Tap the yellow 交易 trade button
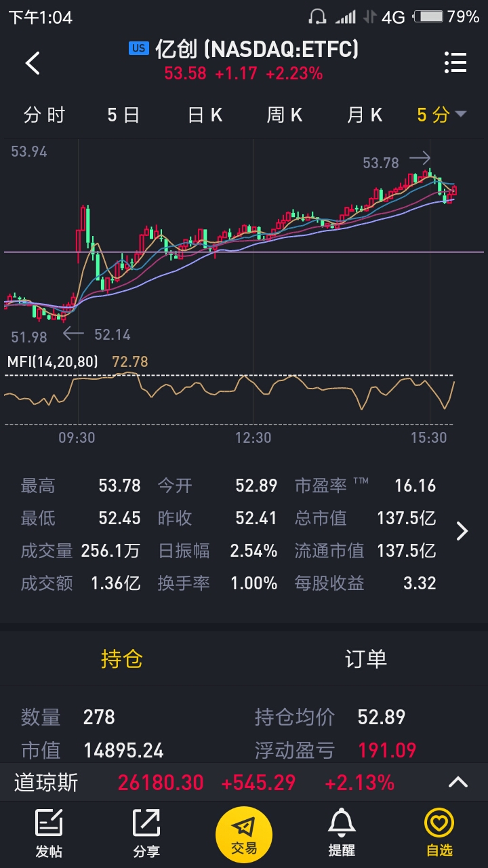This screenshot has height=868, width=488. (x=244, y=835)
